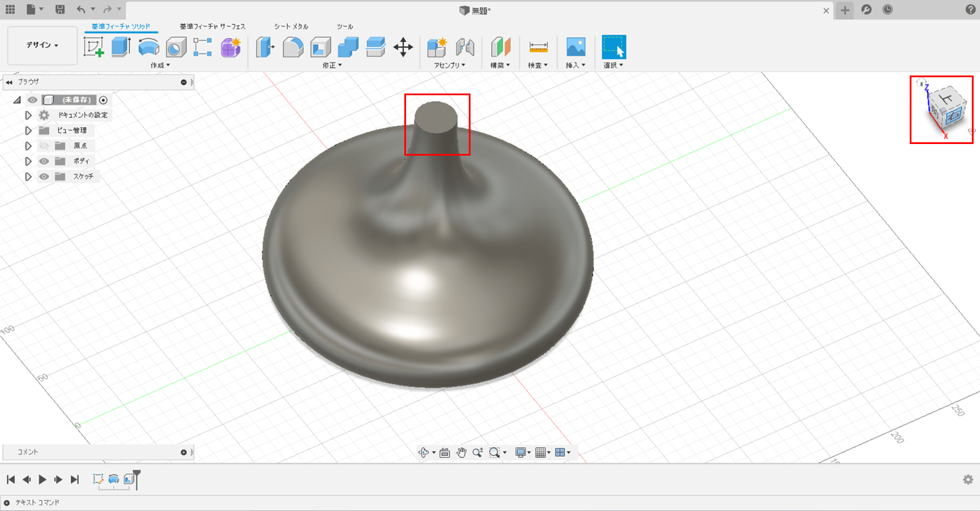Image resolution: width=980 pixels, height=511 pixels.
Task: Select the purple Create Form tool
Action: click(231, 47)
